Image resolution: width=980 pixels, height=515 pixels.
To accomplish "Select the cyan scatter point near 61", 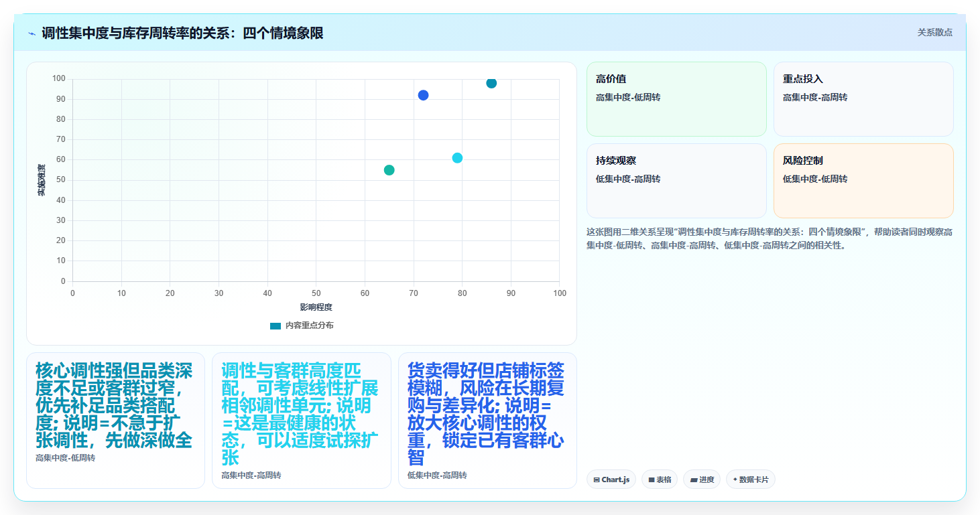I will (x=457, y=158).
